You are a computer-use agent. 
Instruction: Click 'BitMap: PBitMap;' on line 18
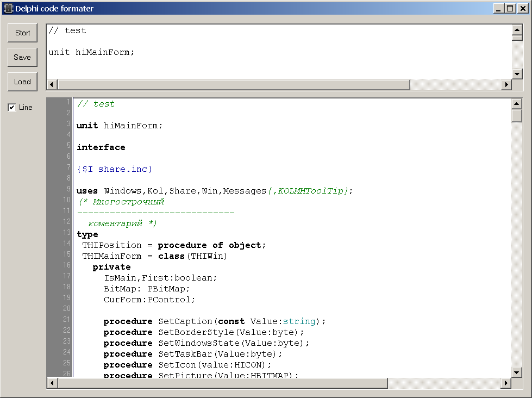(x=147, y=289)
